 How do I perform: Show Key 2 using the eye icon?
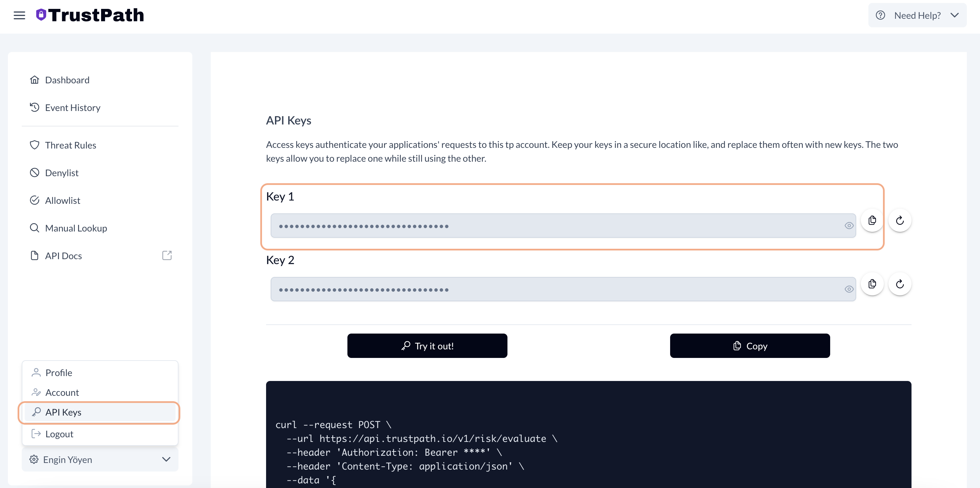click(x=849, y=289)
